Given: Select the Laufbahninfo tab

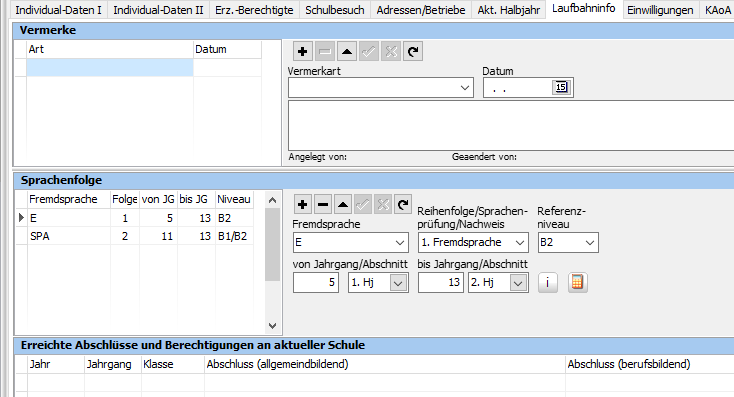Looking at the screenshot, I should [x=584, y=8].
